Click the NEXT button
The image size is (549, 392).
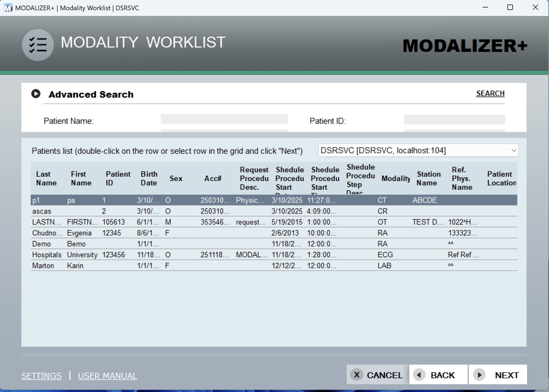tap(497, 375)
